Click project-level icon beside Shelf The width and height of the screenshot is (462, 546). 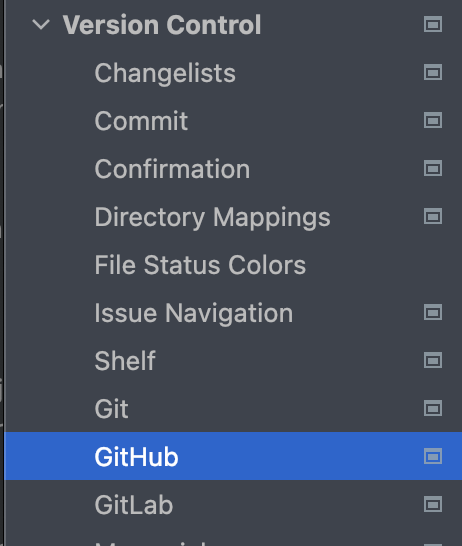click(x=433, y=360)
